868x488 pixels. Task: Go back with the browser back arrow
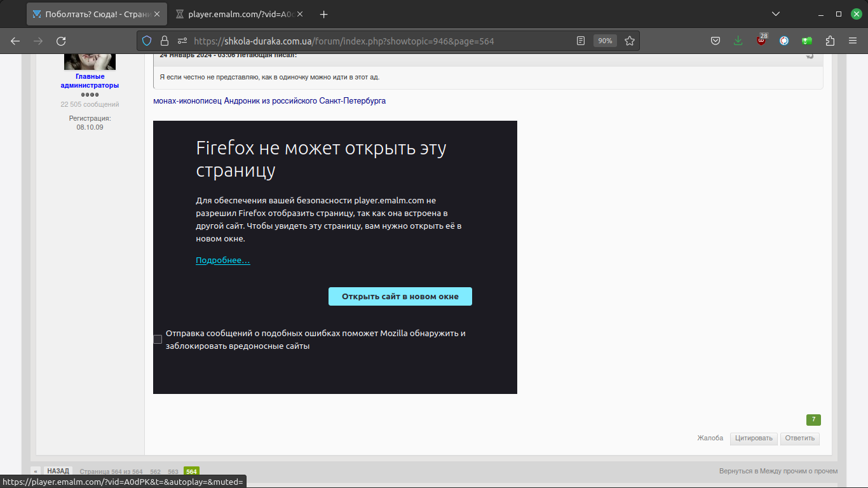15,41
